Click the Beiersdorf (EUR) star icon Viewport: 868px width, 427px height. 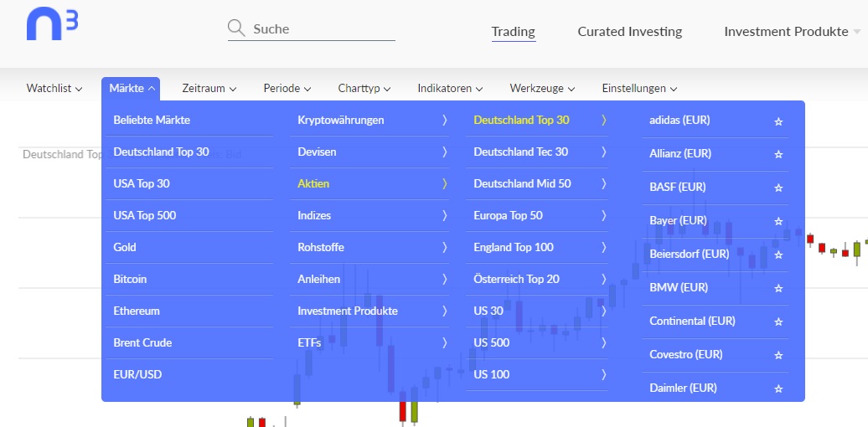click(x=778, y=255)
